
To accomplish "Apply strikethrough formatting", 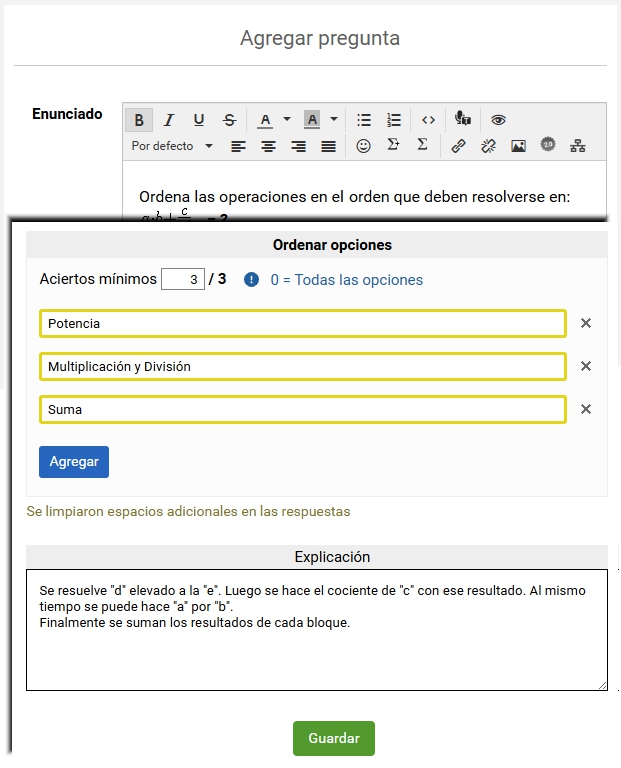I will [229, 120].
